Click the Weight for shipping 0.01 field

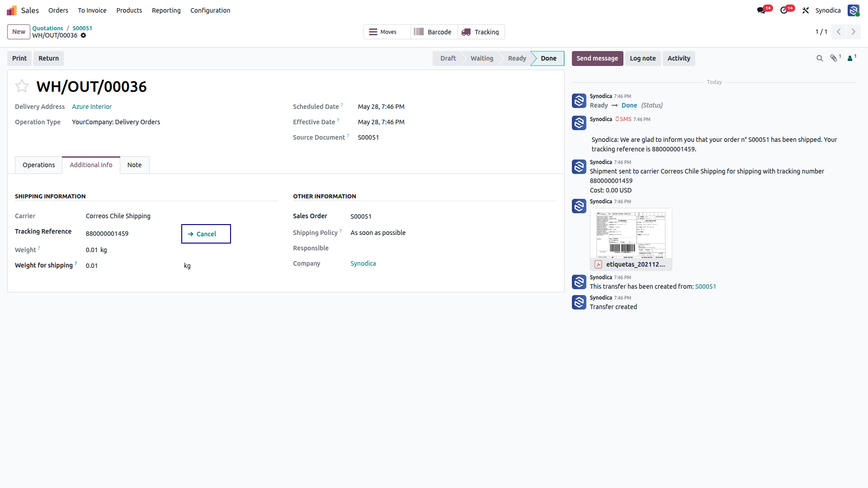[131, 266]
